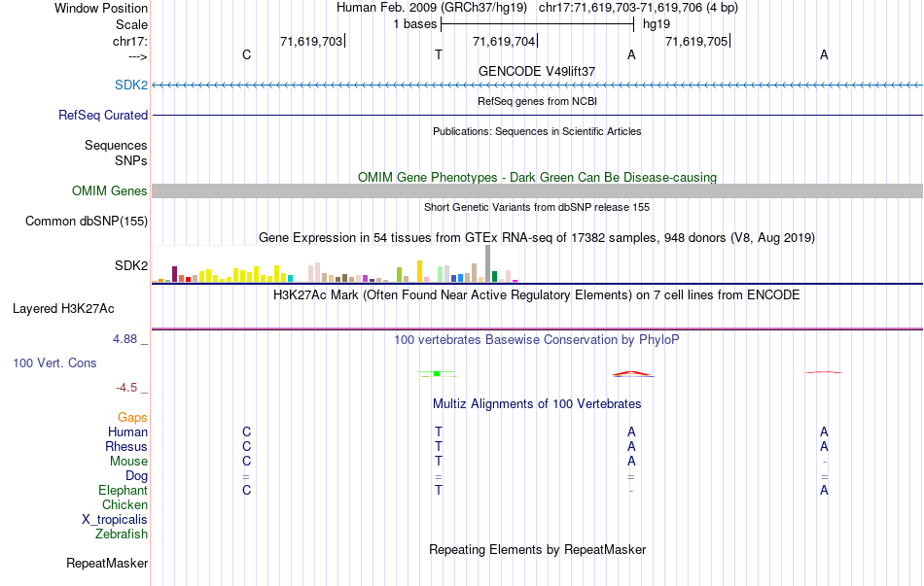Click the SDK2 GENCODE gene label

(131, 85)
